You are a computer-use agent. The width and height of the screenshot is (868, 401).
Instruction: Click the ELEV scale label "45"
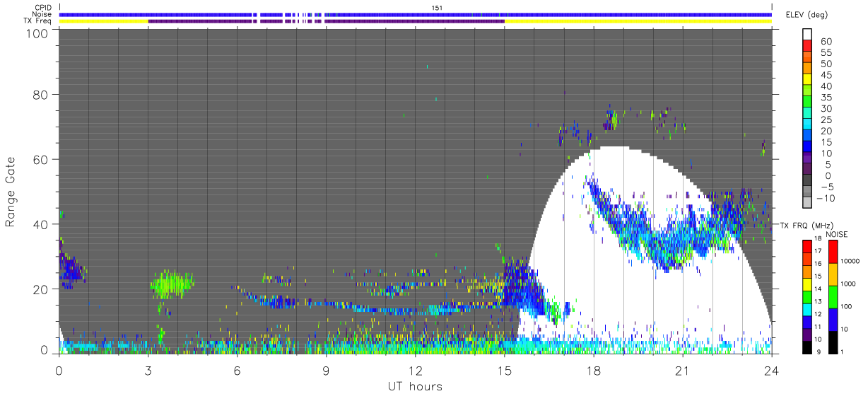pyautogui.click(x=826, y=75)
